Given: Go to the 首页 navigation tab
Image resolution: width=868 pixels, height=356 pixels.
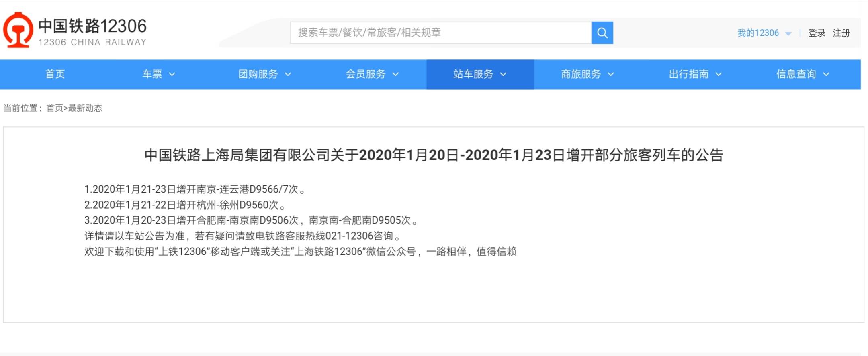Looking at the screenshot, I should pos(55,74).
